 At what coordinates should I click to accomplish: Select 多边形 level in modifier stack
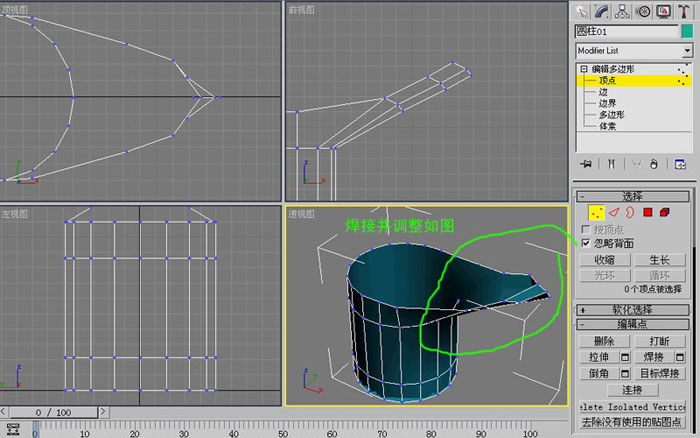[x=611, y=115]
